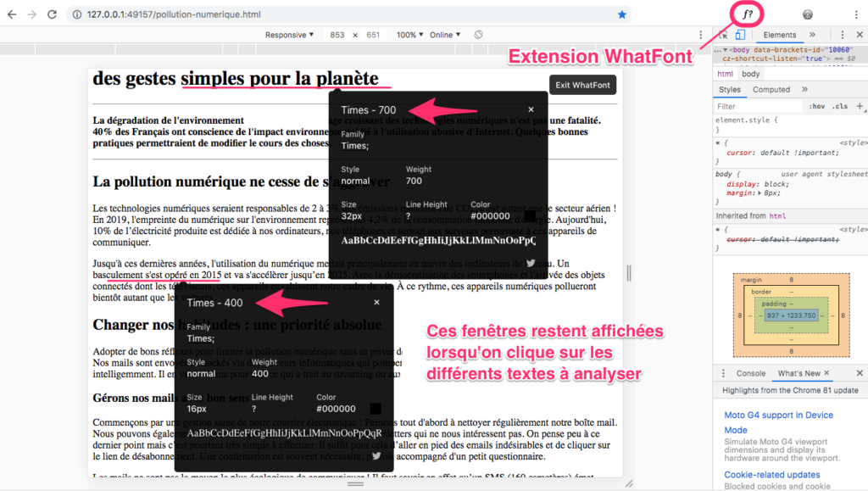The height and width of the screenshot is (491, 868).
Task: Add a new style rule with plus icon
Action: pyautogui.click(x=860, y=107)
